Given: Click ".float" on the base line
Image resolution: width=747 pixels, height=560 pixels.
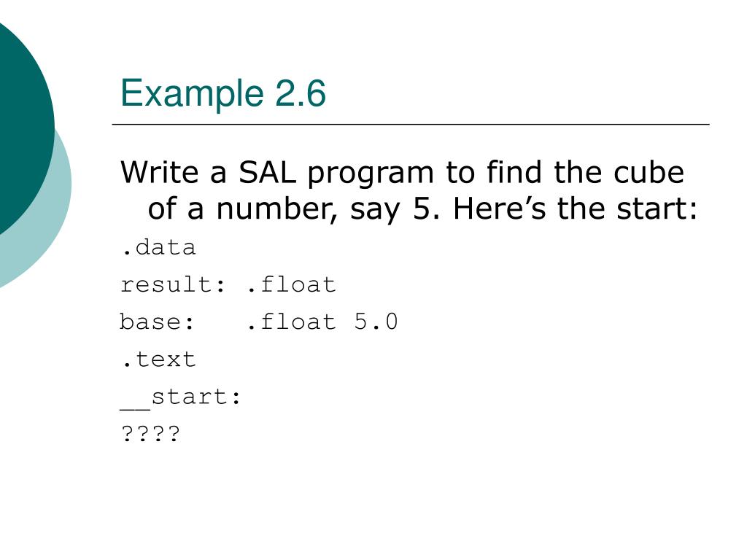Looking at the screenshot, I should (x=291, y=322).
